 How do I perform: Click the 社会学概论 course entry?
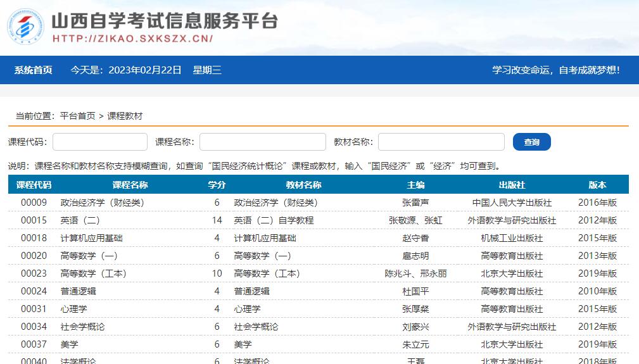82,327
